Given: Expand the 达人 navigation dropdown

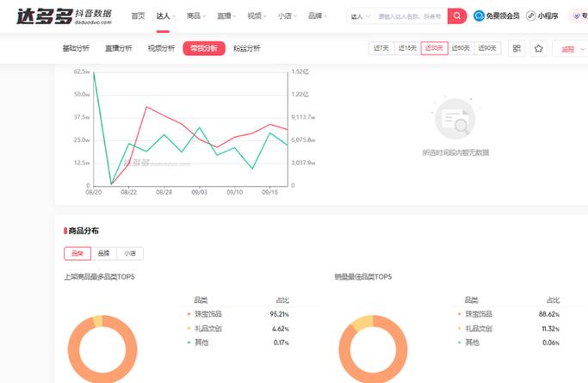Looking at the screenshot, I should click(x=166, y=15).
